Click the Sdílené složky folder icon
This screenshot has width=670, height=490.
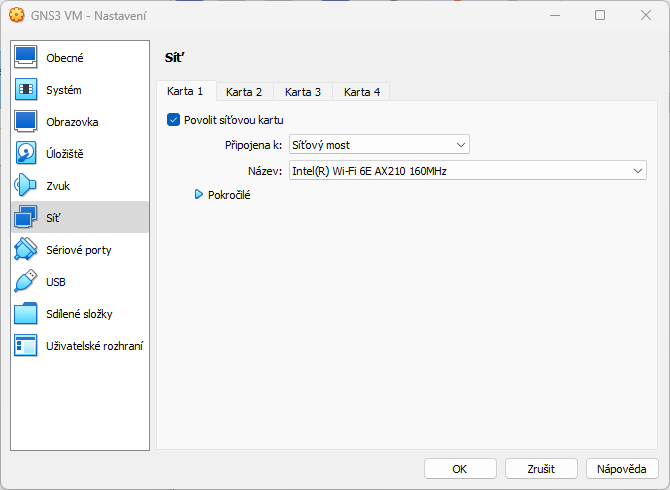click(26, 314)
